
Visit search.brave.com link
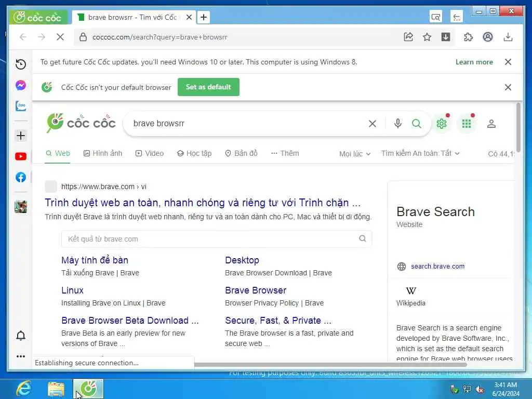click(437, 267)
